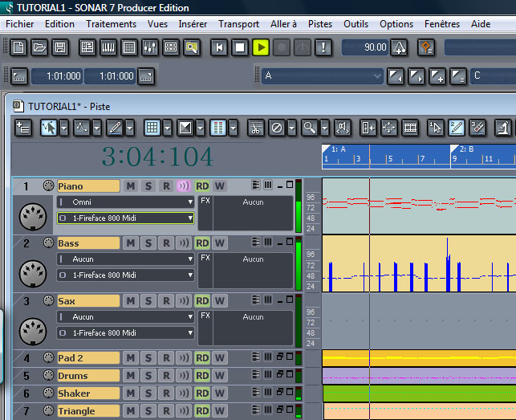This screenshot has height=420, width=516.
Task: Go to next marker icon
Action: coord(416,76)
